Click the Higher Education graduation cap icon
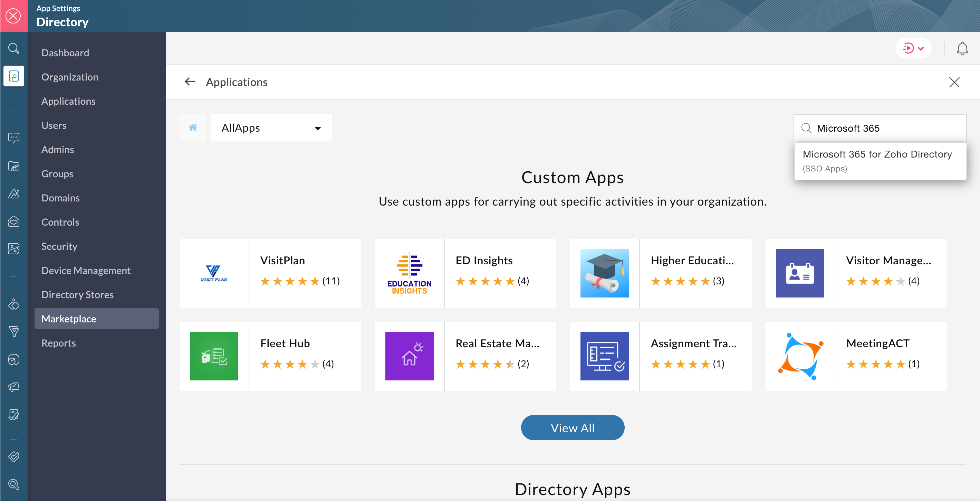Screen dimensions: 980x501 click(x=604, y=273)
